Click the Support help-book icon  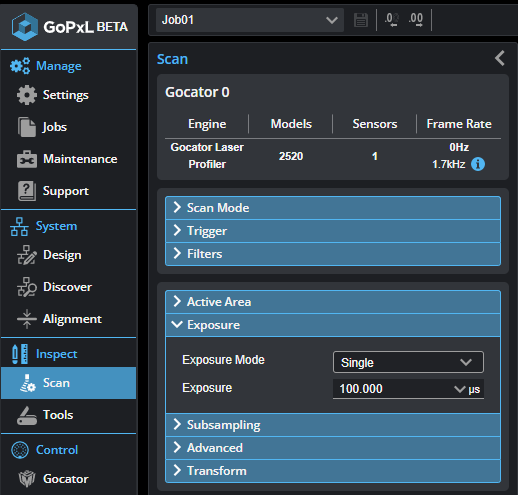pyautogui.click(x=27, y=191)
